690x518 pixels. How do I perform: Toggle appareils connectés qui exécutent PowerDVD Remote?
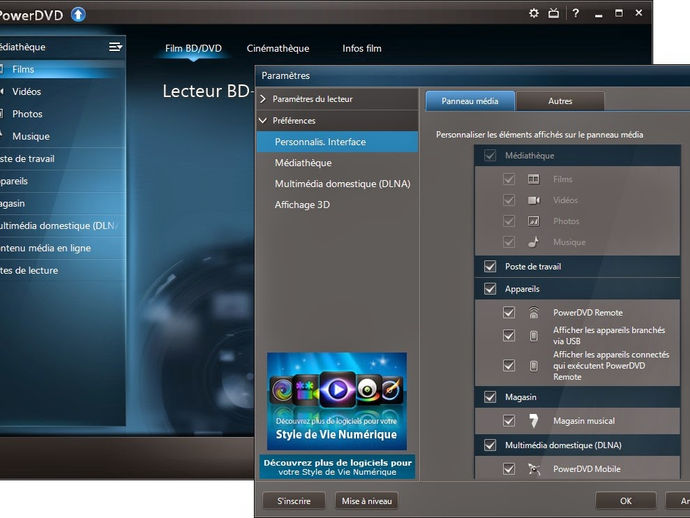point(509,366)
